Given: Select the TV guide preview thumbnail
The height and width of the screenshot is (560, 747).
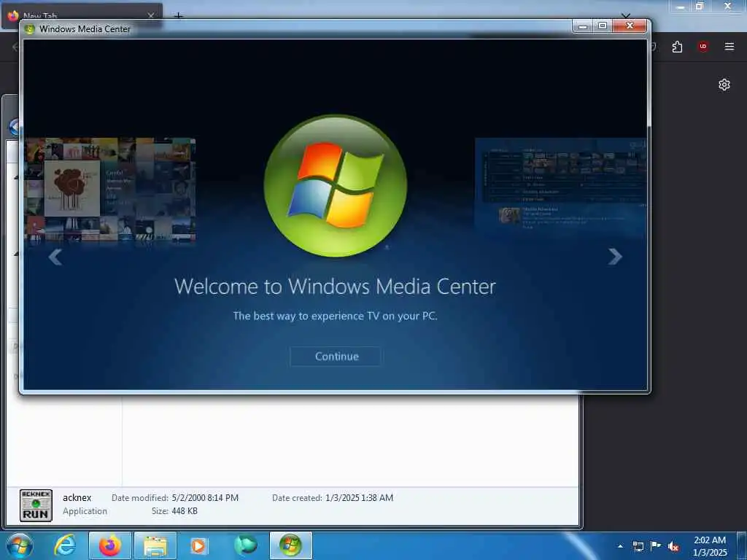Looking at the screenshot, I should point(561,184).
